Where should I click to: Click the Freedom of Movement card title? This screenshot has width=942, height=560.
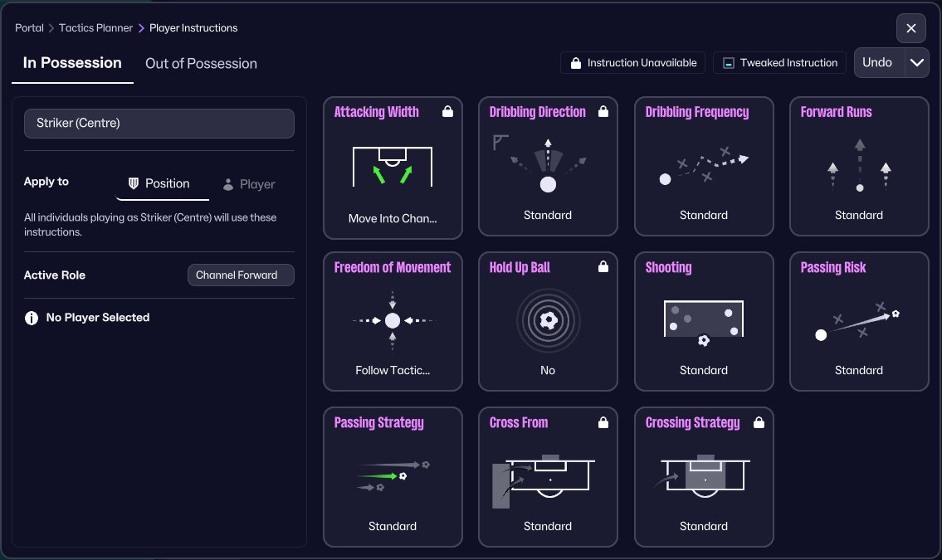[393, 268]
